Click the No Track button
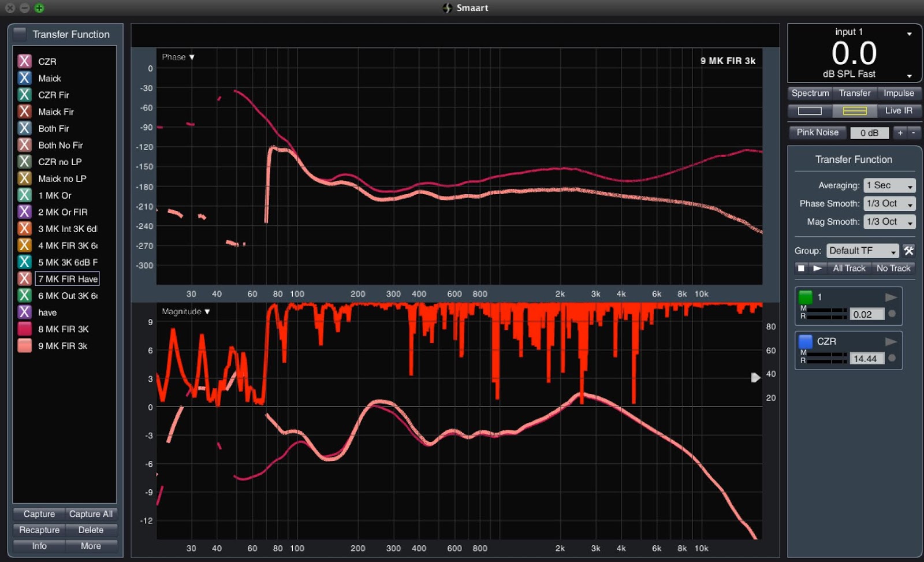 point(893,269)
